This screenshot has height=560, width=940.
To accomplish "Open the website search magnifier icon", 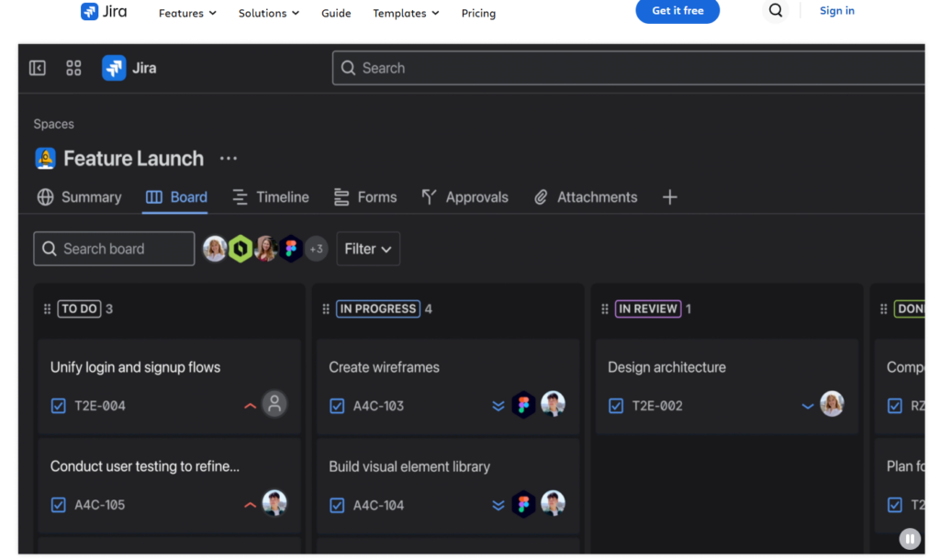I will (x=775, y=11).
